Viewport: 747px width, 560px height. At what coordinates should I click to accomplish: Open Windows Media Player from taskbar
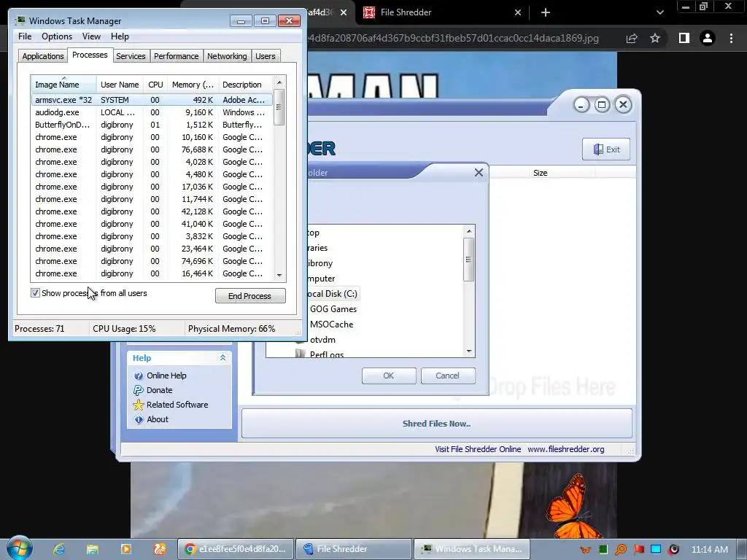tap(125, 549)
